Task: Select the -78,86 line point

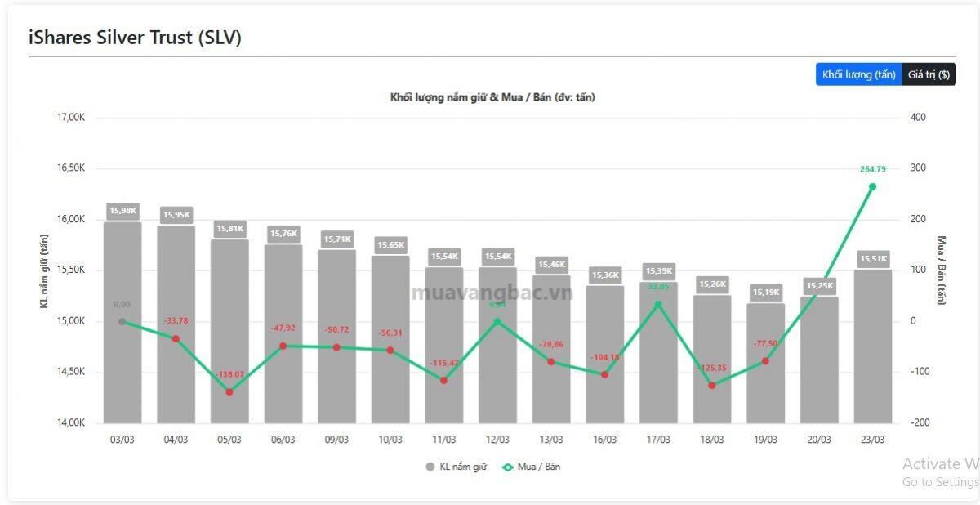Action: click(x=550, y=361)
